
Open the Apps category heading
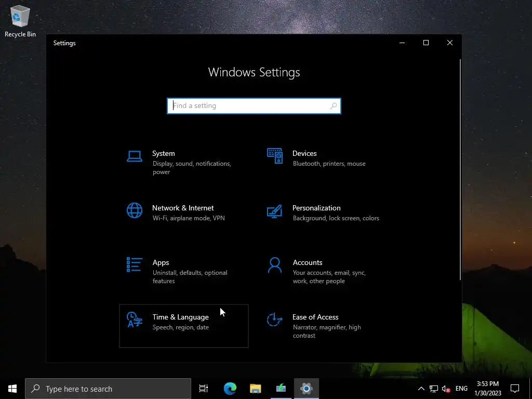(161, 262)
